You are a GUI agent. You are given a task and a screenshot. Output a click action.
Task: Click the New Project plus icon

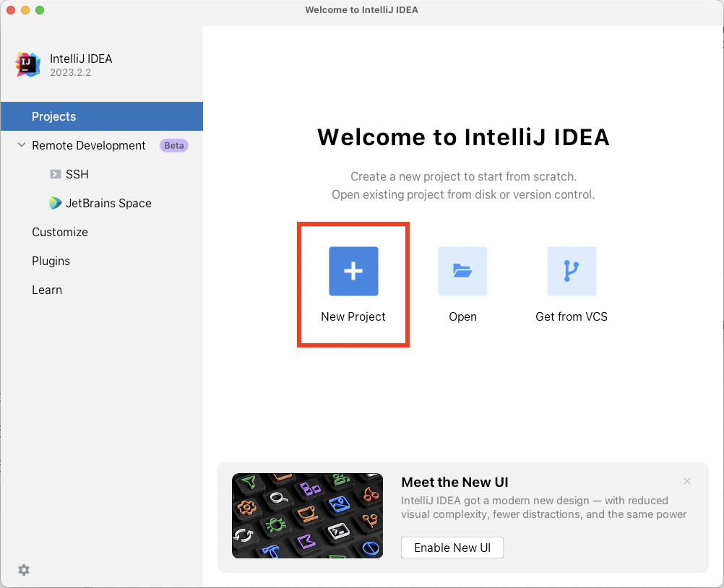[353, 271]
